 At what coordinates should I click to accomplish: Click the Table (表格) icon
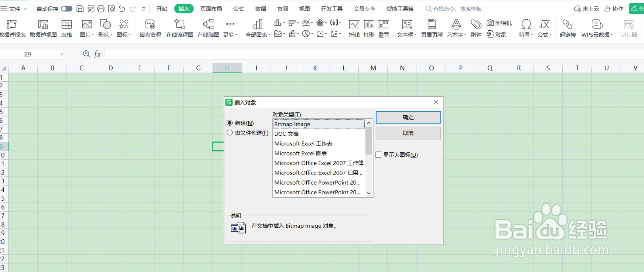(66, 29)
